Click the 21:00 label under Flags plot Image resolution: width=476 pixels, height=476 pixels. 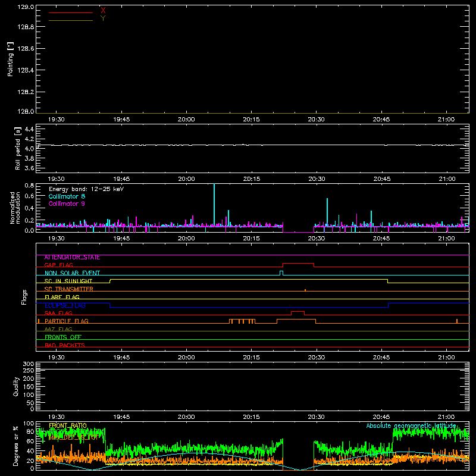coord(447,358)
